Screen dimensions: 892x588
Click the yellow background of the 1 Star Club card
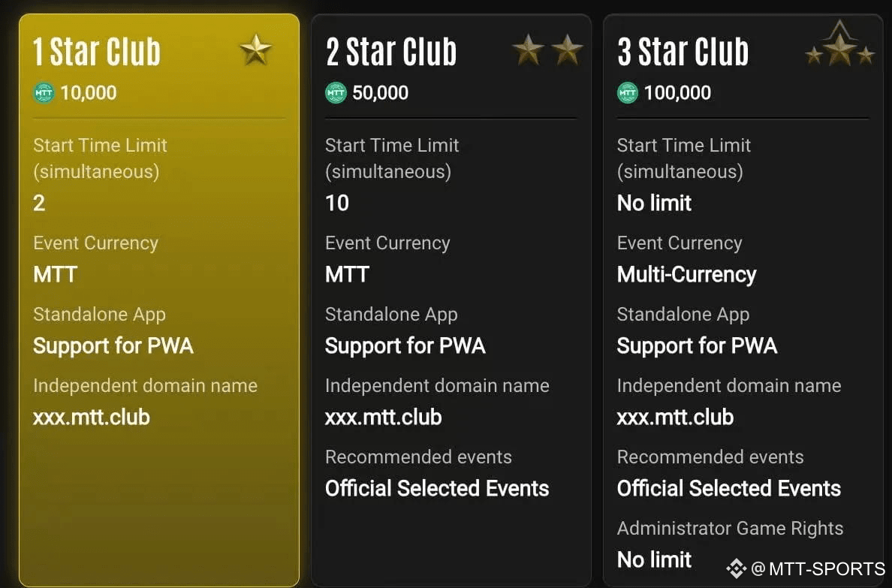point(159,501)
